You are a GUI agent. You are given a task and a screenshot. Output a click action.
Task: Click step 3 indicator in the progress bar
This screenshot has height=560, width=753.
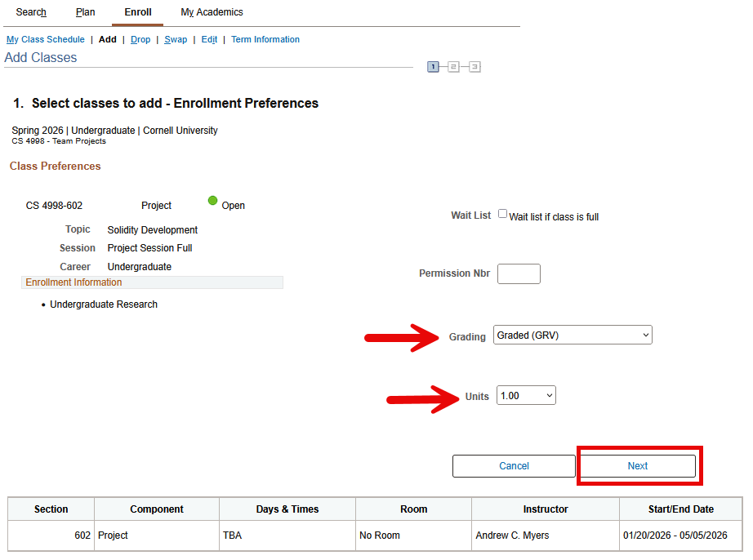click(x=475, y=66)
